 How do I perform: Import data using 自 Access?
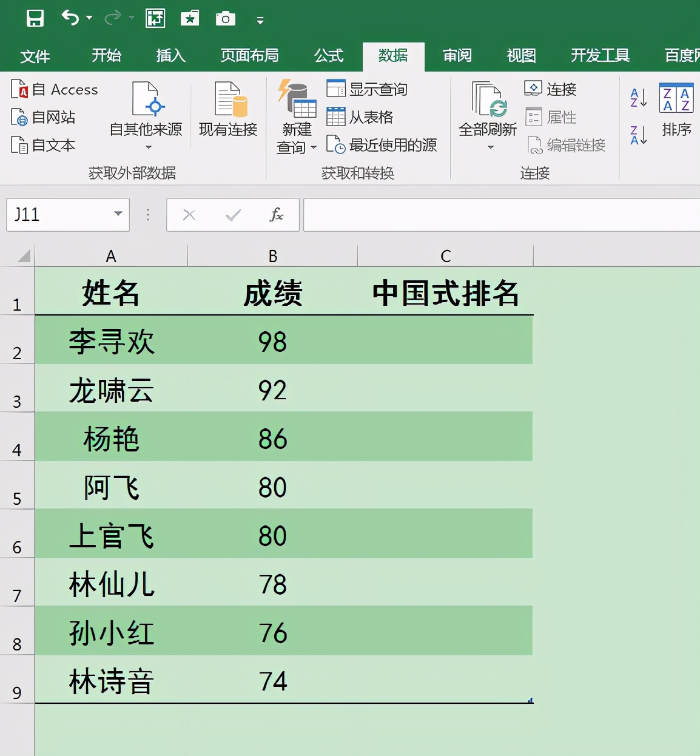coord(55,89)
